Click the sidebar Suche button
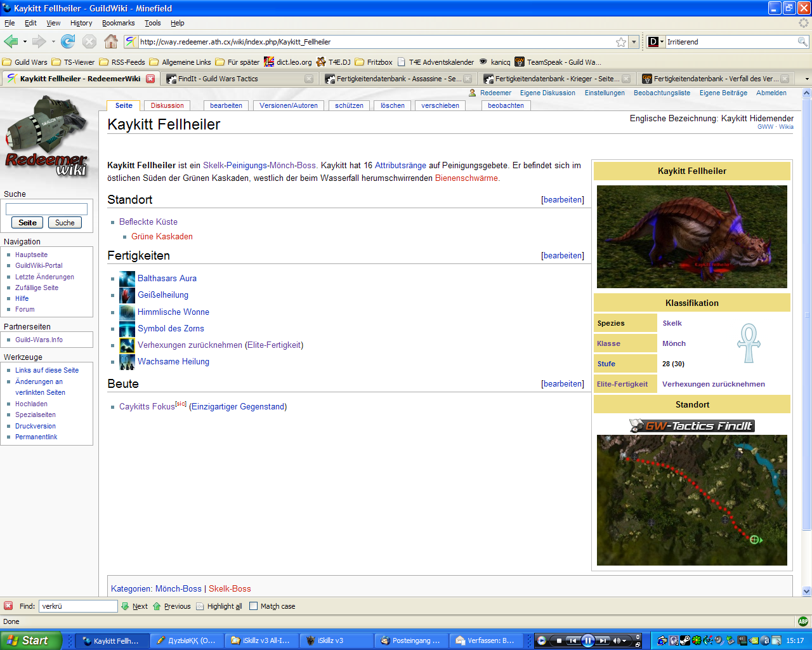Image resolution: width=812 pixels, height=650 pixels. (65, 223)
